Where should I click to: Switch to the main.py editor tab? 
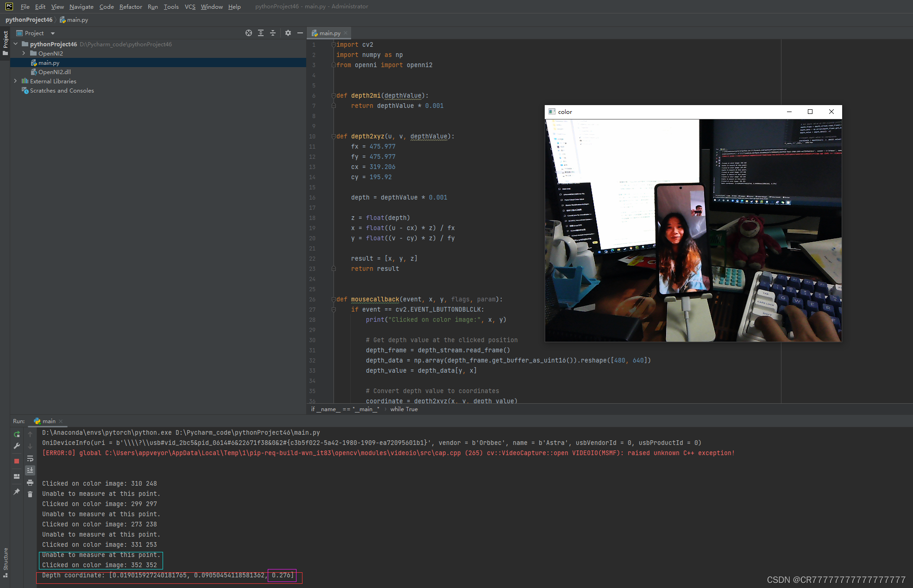(x=329, y=33)
